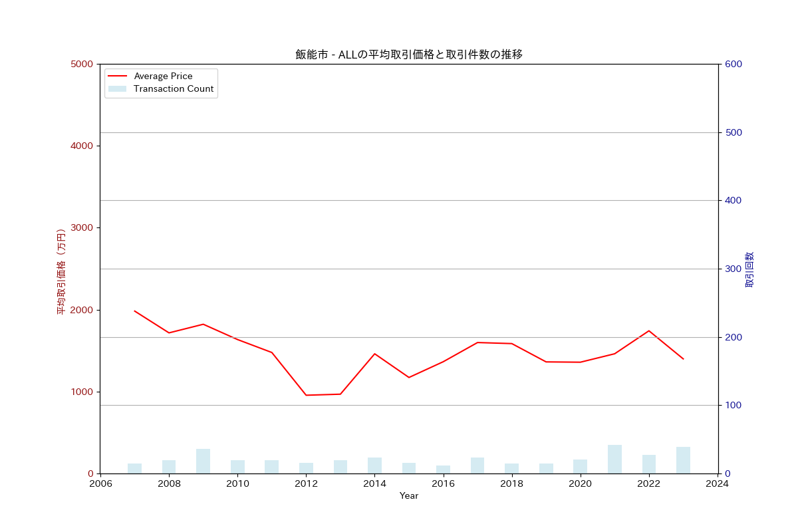Click the 2016 transaction count bar
798x532 pixels.
[x=443, y=469]
